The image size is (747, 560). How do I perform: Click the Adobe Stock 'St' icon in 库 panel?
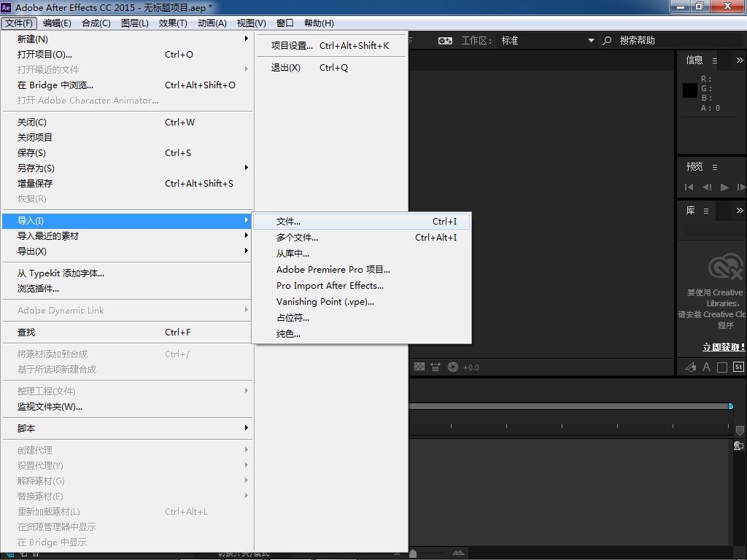738,367
